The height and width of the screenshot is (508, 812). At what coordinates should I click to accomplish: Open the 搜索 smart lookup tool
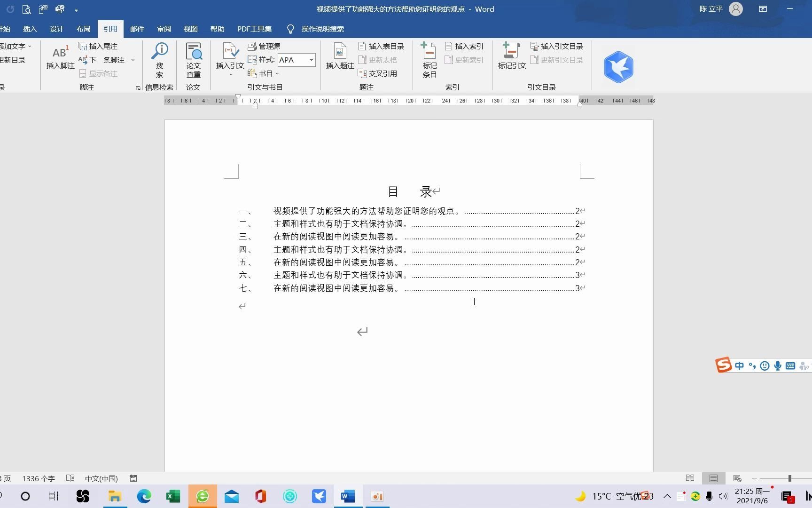click(159, 60)
